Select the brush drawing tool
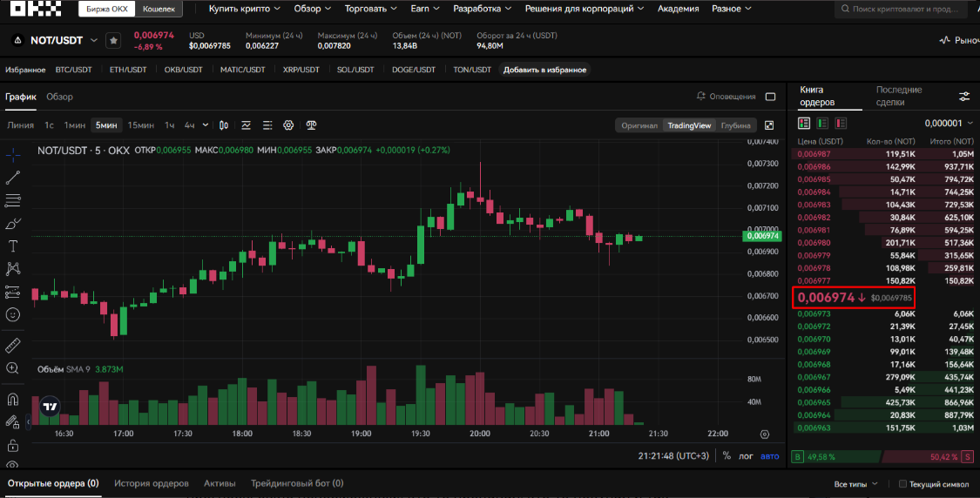 click(x=13, y=223)
